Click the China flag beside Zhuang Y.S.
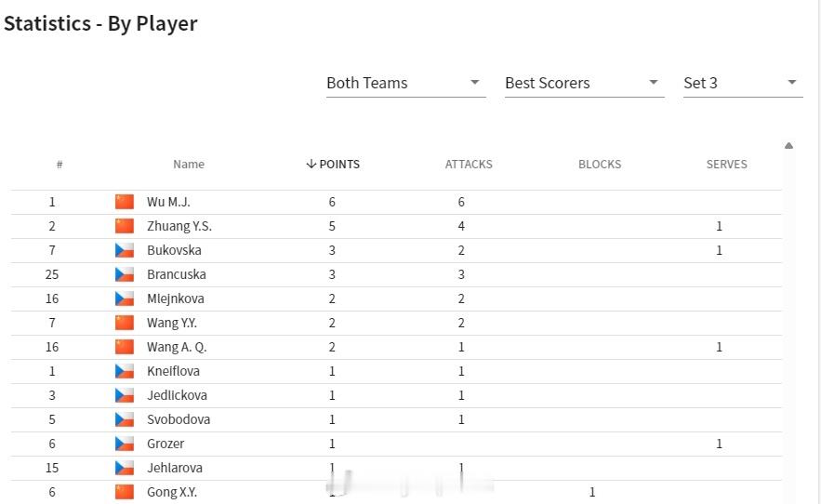This screenshot has width=821, height=504. [x=125, y=226]
